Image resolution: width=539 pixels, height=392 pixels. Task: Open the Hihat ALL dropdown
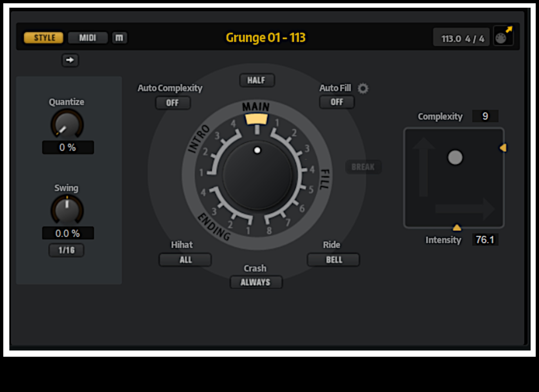(x=185, y=259)
